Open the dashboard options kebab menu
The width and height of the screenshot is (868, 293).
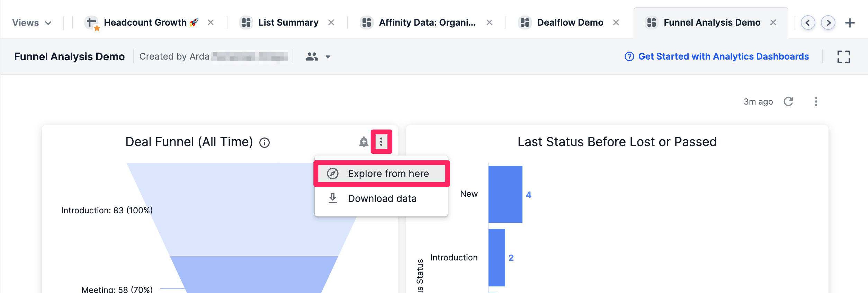coord(816,101)
